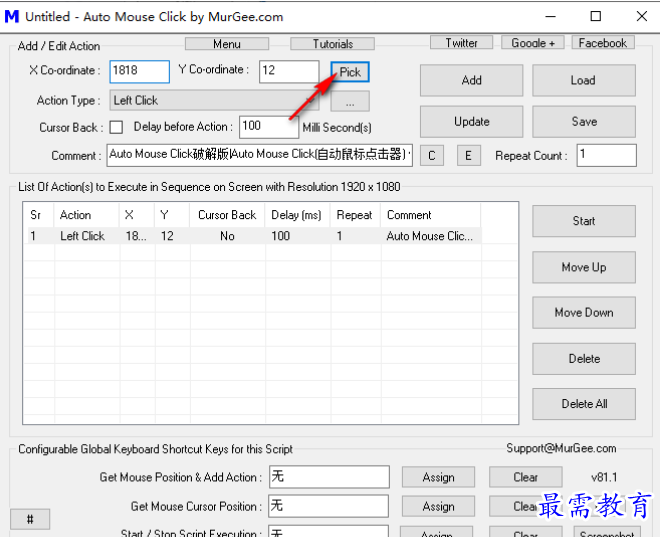Click the Get Mouse Cursor Position shortcut field
The width and height of the screenshot is (660, 537).
coord(329,506)
